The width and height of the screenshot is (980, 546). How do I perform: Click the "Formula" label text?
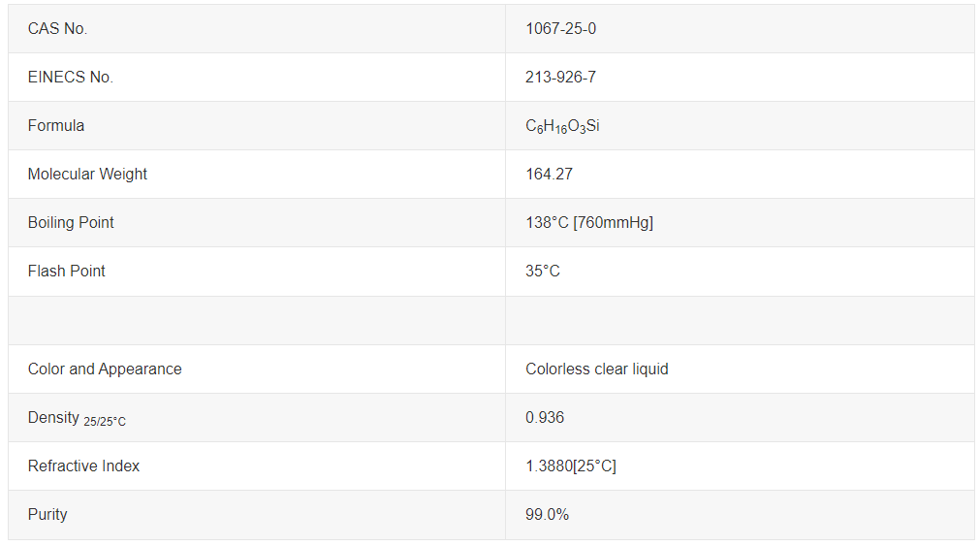[55, 126]
